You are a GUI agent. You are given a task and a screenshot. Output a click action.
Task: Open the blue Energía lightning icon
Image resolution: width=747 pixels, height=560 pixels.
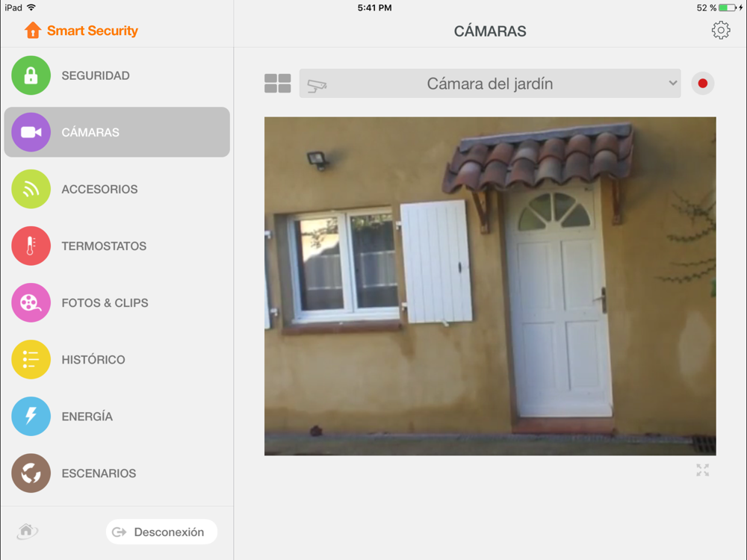tap(31, 416)
